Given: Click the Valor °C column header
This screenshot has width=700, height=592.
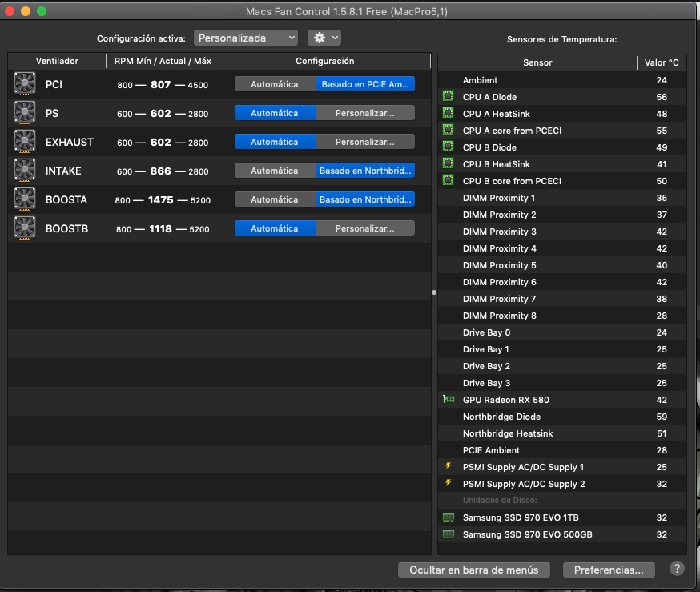Looking at the screenshot, I should (662, 62).
